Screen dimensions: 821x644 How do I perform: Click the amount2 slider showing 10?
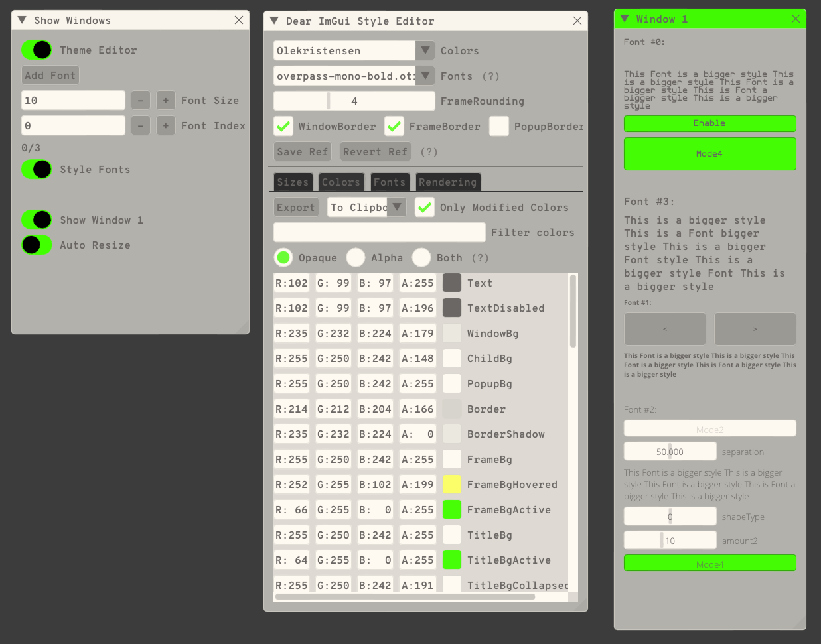pos(670,540)
